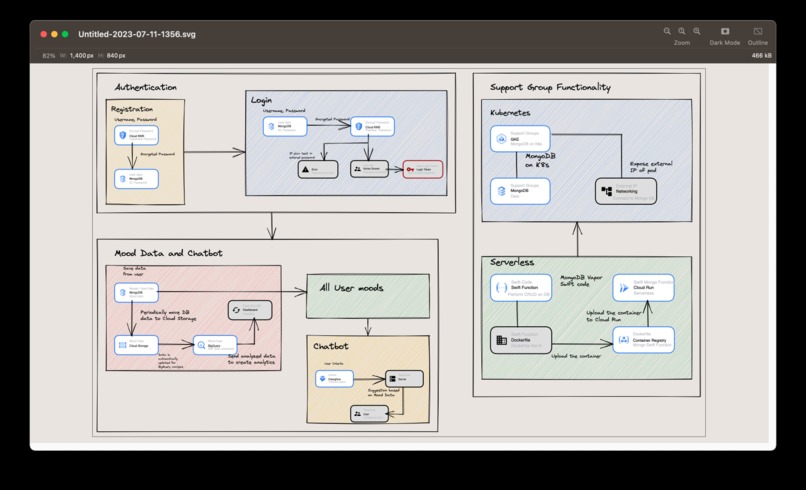Click the zoom in magnifier icon
Image resolution: width=806 pixels, height=490 pixels.
pos(697,31)
